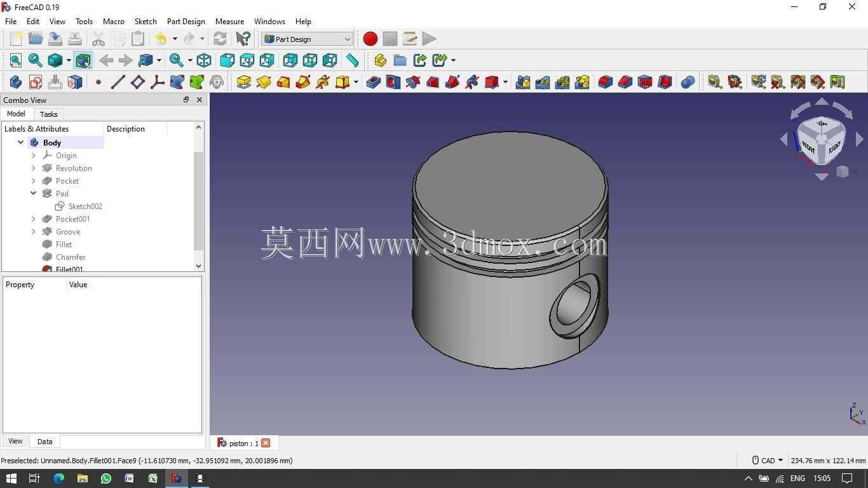
Task: Click model tree scrollbar down arrow
Action: [198, 266]
